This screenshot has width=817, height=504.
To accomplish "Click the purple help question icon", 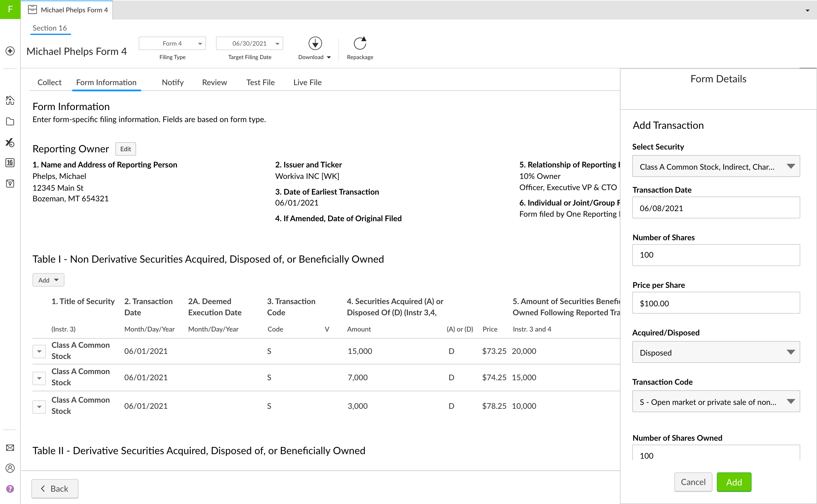I will [x=10, y=489].
